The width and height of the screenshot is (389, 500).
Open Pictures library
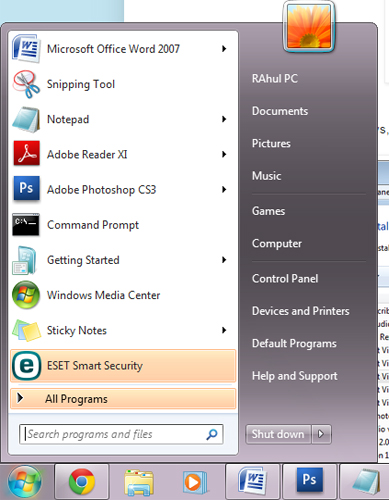(x=271, y=143)
